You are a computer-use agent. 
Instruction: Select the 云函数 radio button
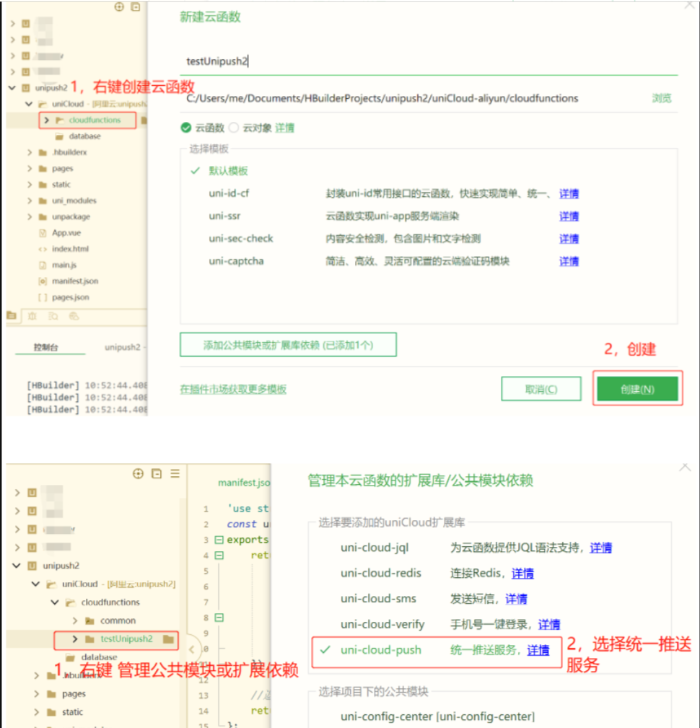pos(186,128)
